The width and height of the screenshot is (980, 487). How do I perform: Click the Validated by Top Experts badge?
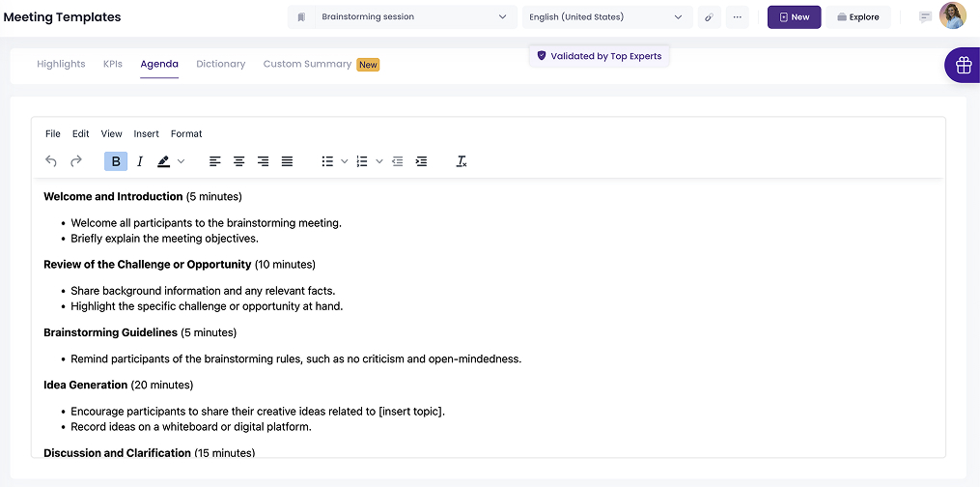point(600,56)
